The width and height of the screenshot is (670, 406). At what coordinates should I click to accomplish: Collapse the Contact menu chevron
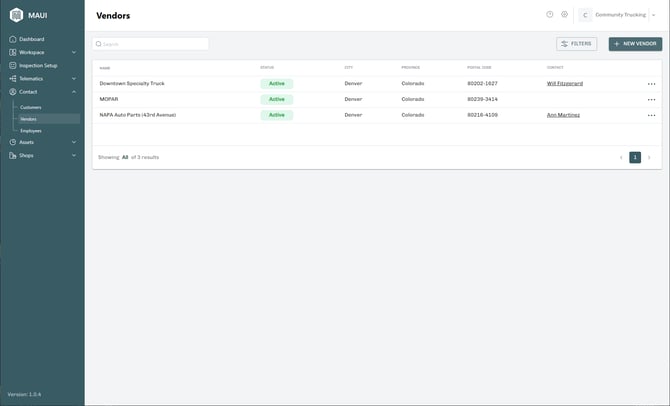(x=74, y=92)
